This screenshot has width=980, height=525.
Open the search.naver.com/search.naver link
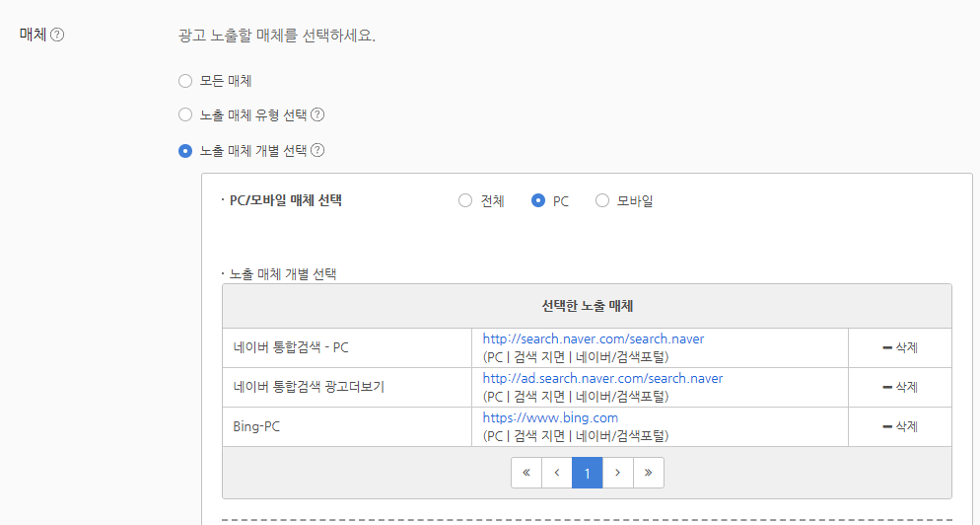tap(594, 339)
